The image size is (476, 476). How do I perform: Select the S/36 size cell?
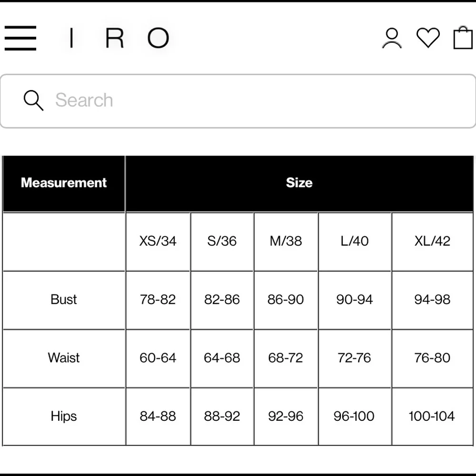point(222,241)
